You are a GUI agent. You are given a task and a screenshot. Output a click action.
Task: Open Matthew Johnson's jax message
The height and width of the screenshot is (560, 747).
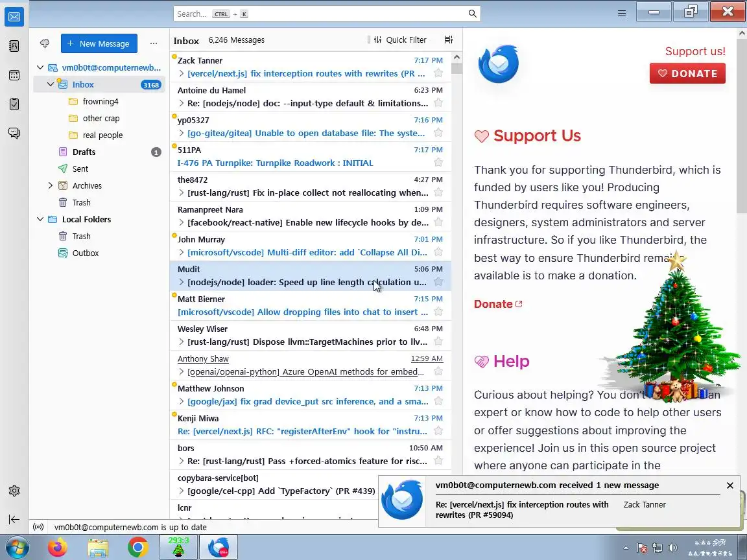coord(310,395)
